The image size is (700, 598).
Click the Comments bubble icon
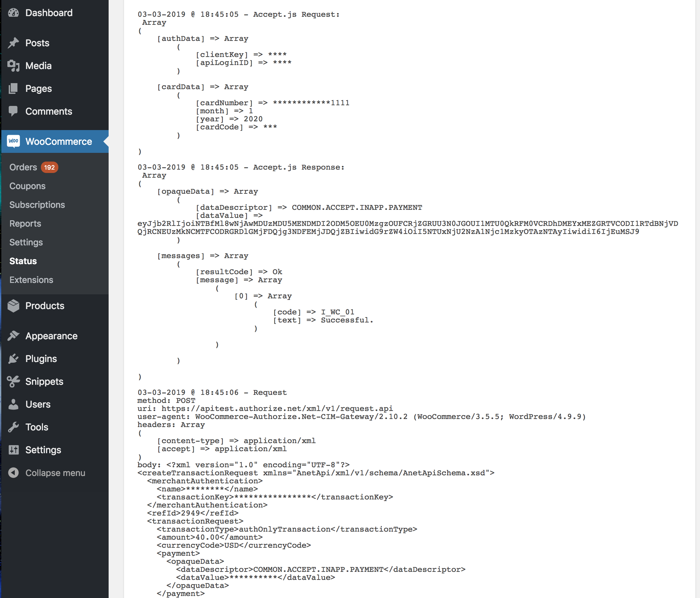pyautogui.click(x=13, y=111)
